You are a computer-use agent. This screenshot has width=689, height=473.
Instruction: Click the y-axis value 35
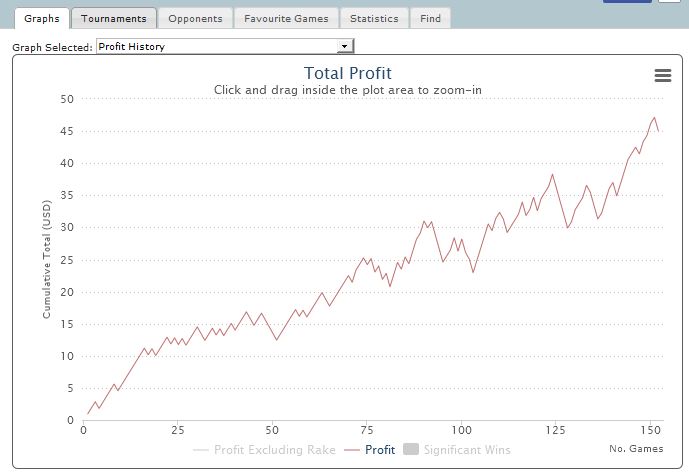tap(67, 195)
